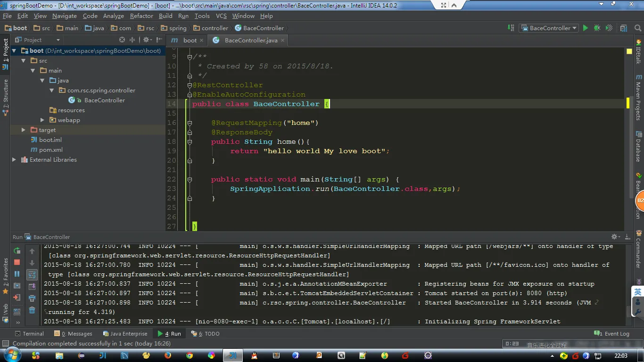
Task: Click the yellow inspection status indicator
Action: [x=629, y=51]
